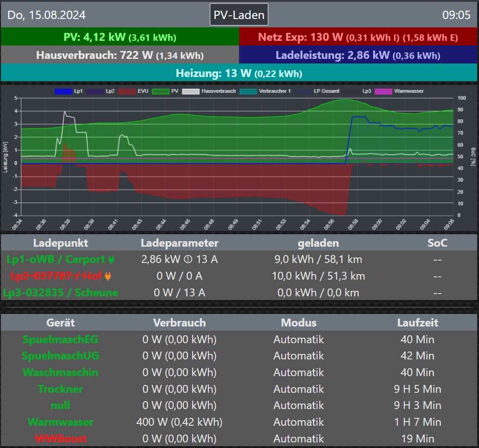Switch the Automatik mode for WWBoost
479x448 pixels.
coord(298,439)
